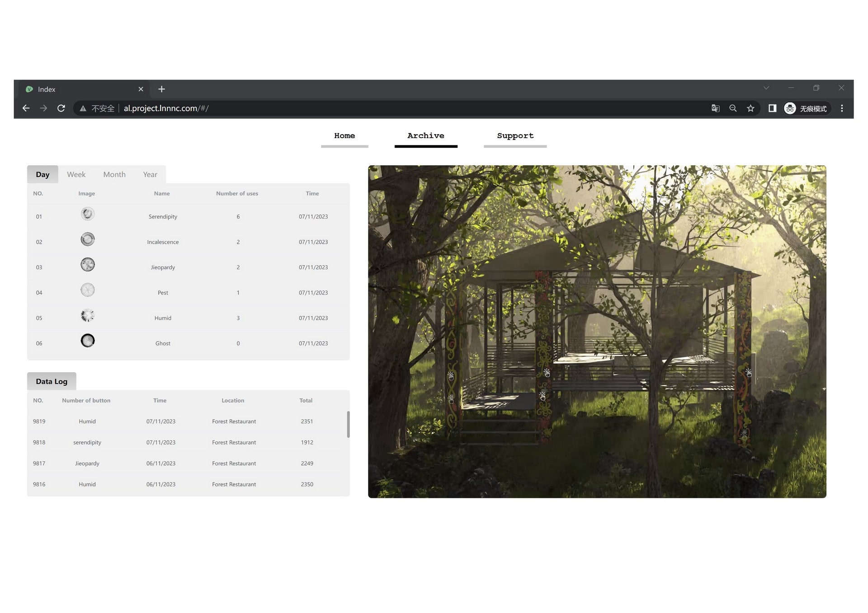This screenshot has height=613, width=868.
Task: Select log entry number 9817
Action: point(39,463)
